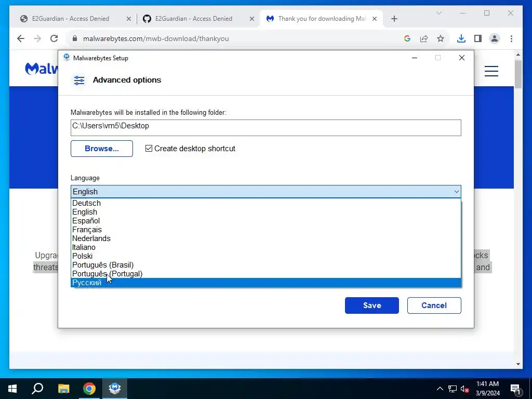Reload the Malwarebytes page
Image resolution: width=532 pixels, height=399 pixels.
(x=54, y=38)
